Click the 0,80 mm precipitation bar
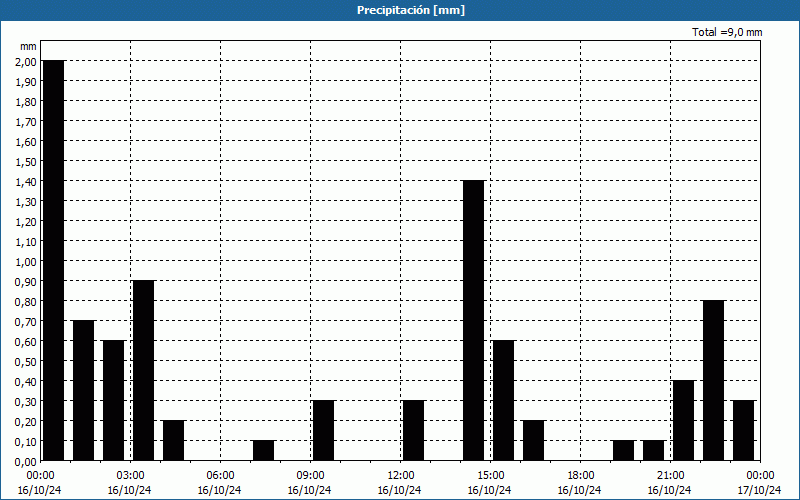Image resolution: width=800 pixels, height=500 pixels. pyautogui.click(x=713, y=381)
